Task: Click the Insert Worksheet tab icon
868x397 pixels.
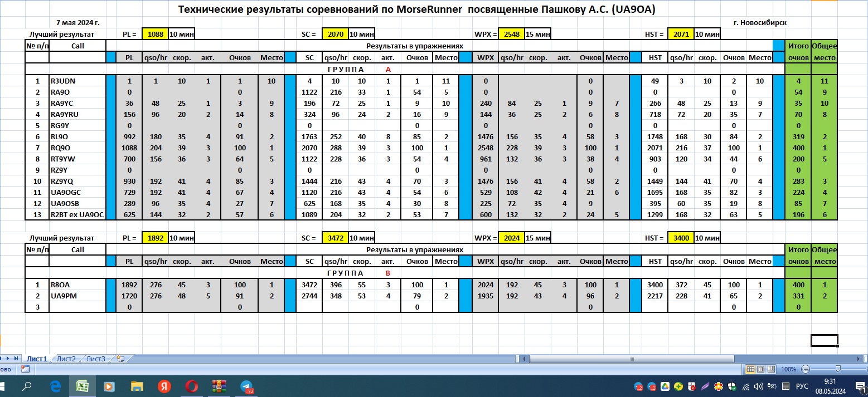Action: pos(120,359)
